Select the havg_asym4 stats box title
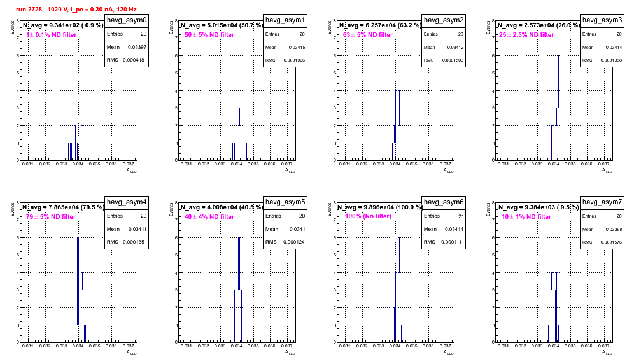 (x=127, y=202)
